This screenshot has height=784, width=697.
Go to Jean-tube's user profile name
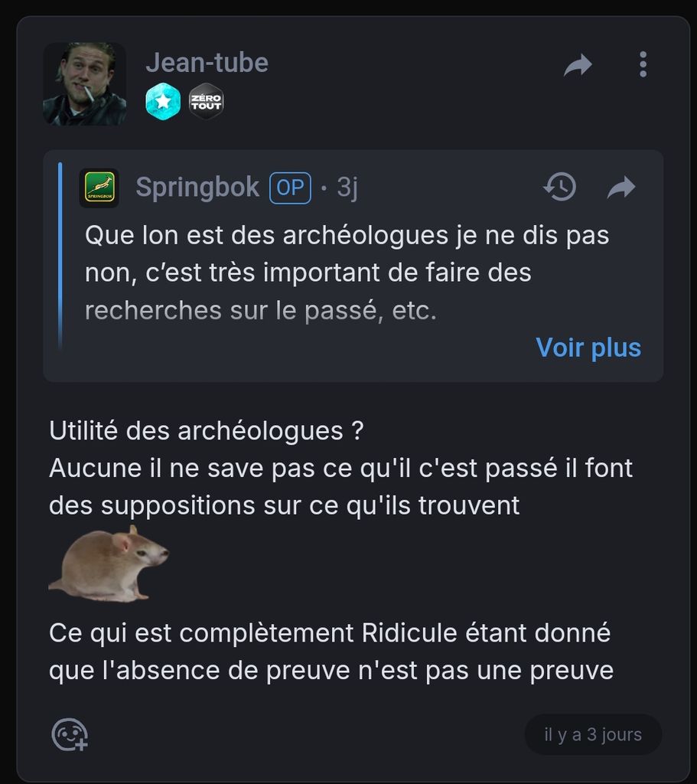tap(207, 63)
